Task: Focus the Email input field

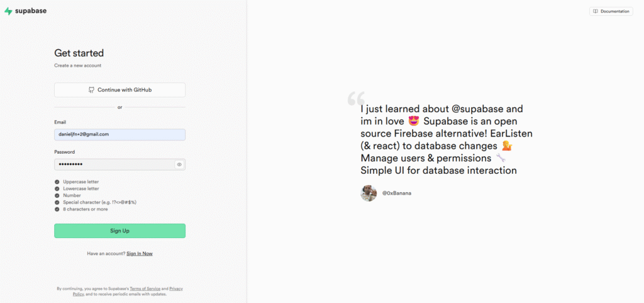Action: (x=119, y=134)
